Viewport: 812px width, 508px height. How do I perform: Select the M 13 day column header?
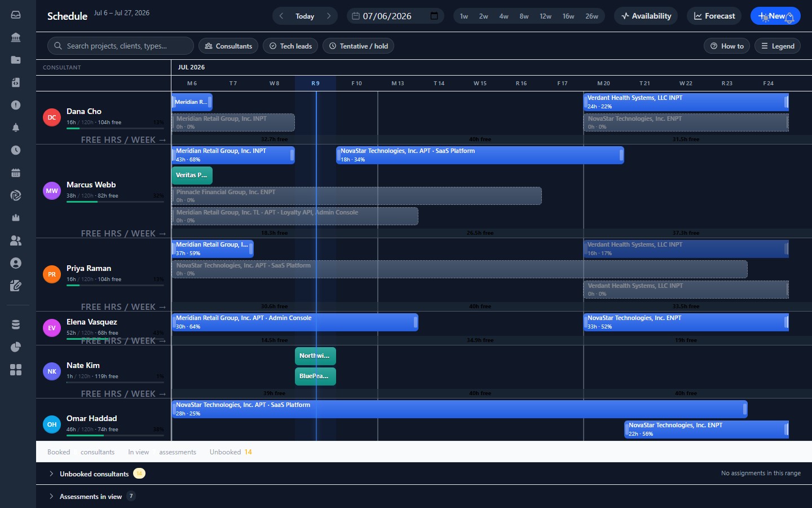(398, 83)
